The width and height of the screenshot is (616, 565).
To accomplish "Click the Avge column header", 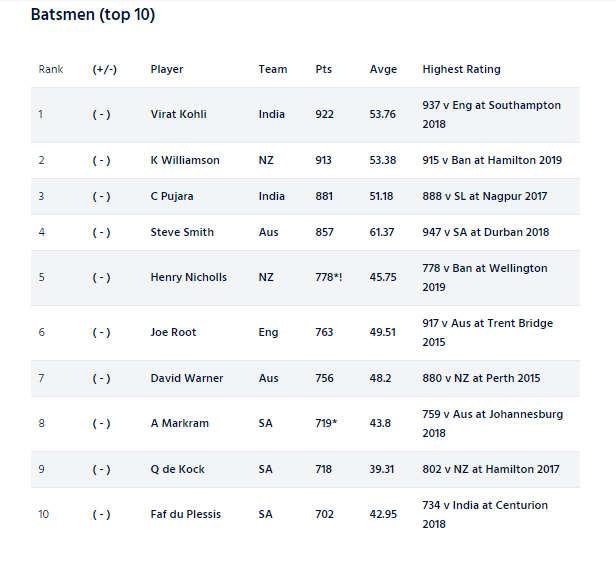I will pos(383,69).
